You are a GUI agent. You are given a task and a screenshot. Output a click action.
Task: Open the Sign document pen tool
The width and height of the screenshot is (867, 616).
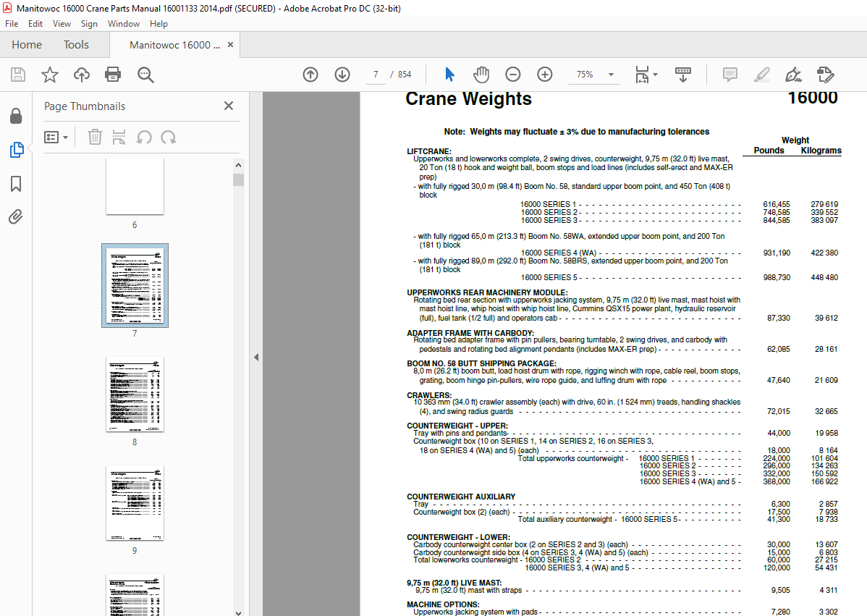(x=793, y=75)
